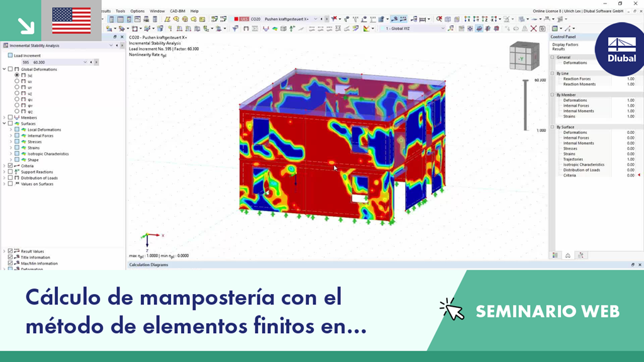The image size is (644, 362).
Task: Click the Z-axis view icon
Action: (485, 19)
